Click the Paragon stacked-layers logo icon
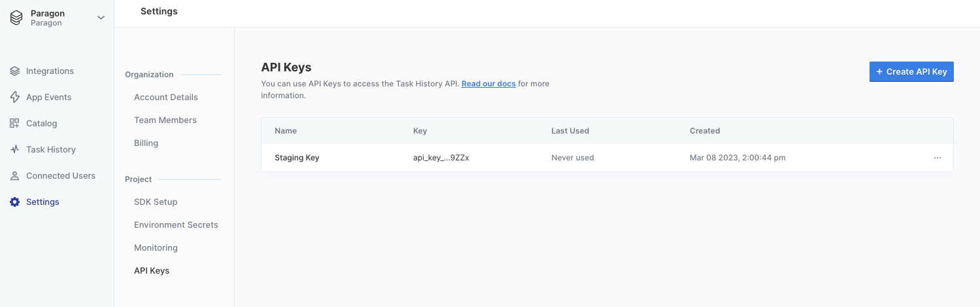This screenshot has width=980, height=307. tap(16, 18)
